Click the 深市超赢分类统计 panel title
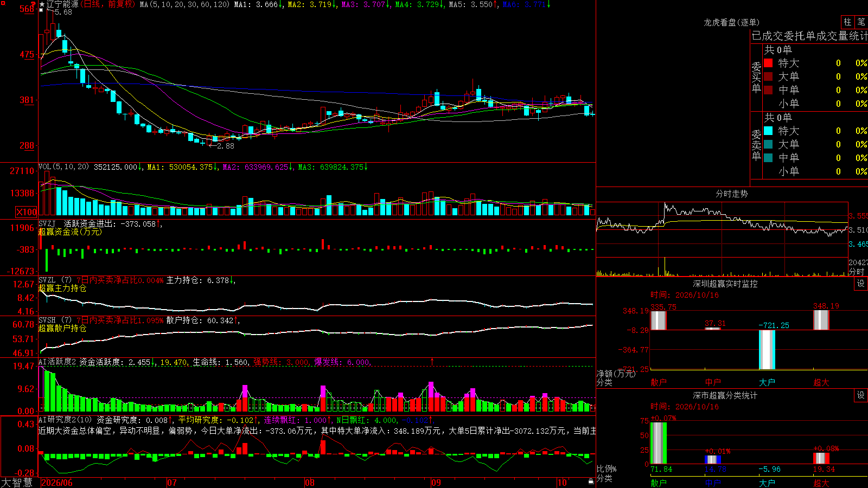 [725, 395]
